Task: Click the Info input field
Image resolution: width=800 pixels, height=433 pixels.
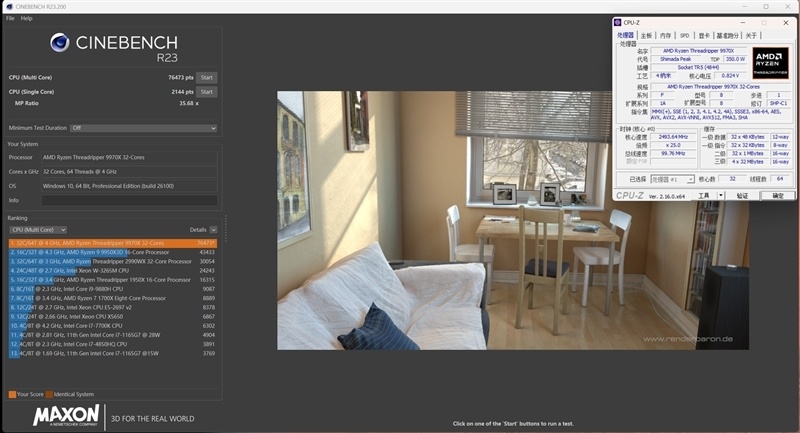Action: pos(129,200)
